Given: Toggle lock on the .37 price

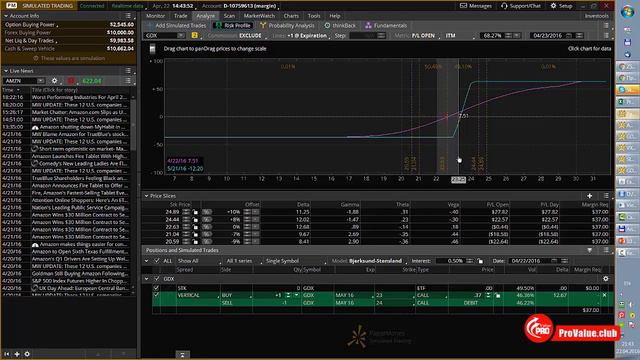Looking at the screenshot, I should click(498, 295).
